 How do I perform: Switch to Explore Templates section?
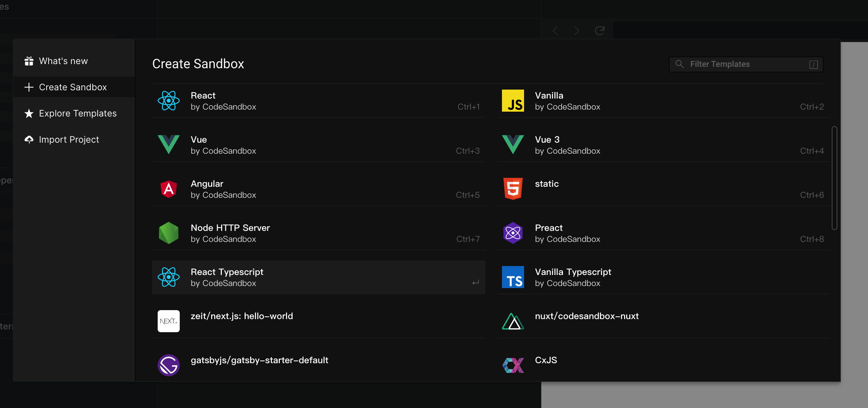[78, 113]
